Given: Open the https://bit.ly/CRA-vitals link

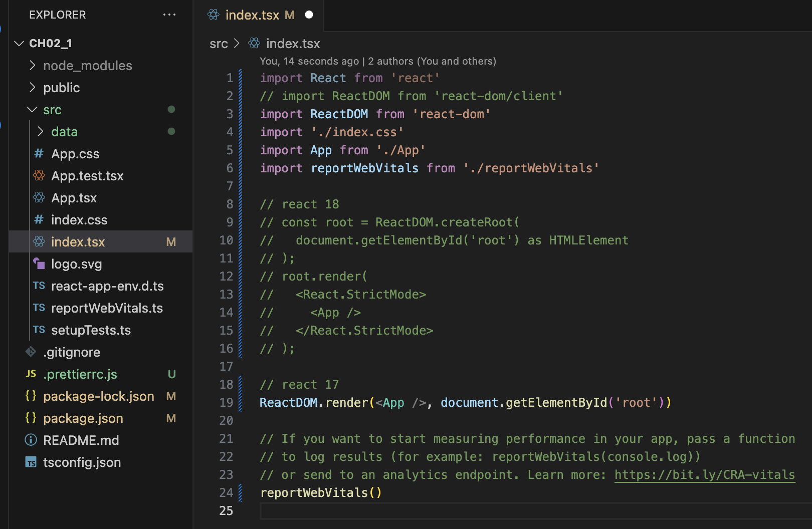Looking at the screenshot, I should [704, 475].
